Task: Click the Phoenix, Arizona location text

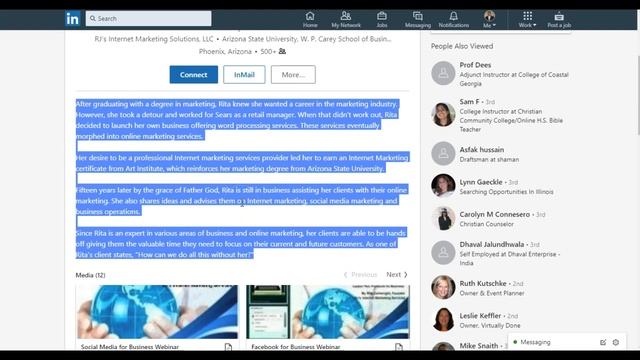Action: [225, 51]
